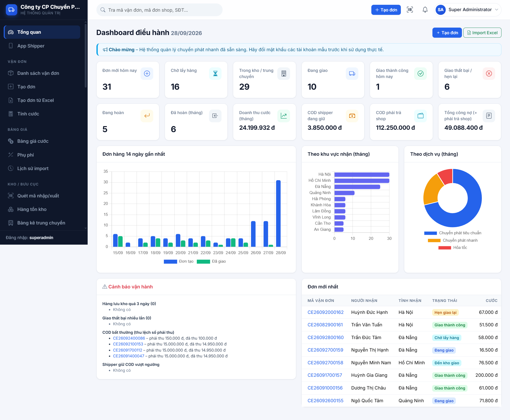
Task: Open Bảng giá cước menu item
Action: click(42, 141)
